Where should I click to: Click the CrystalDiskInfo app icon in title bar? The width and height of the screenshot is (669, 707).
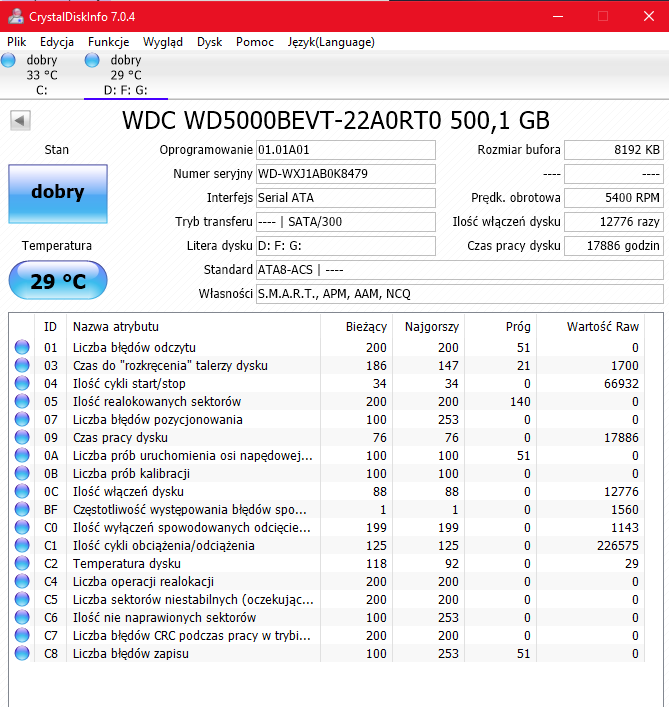(16, 16)
